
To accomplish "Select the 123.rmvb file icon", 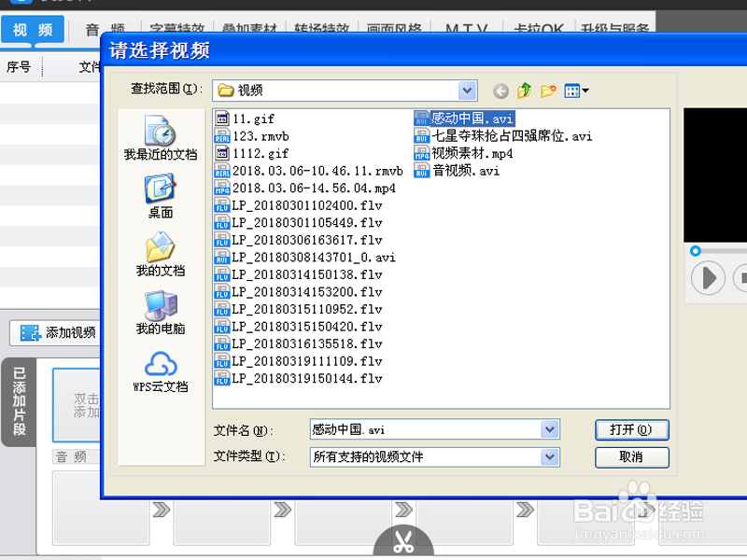I will pos(222,135).
